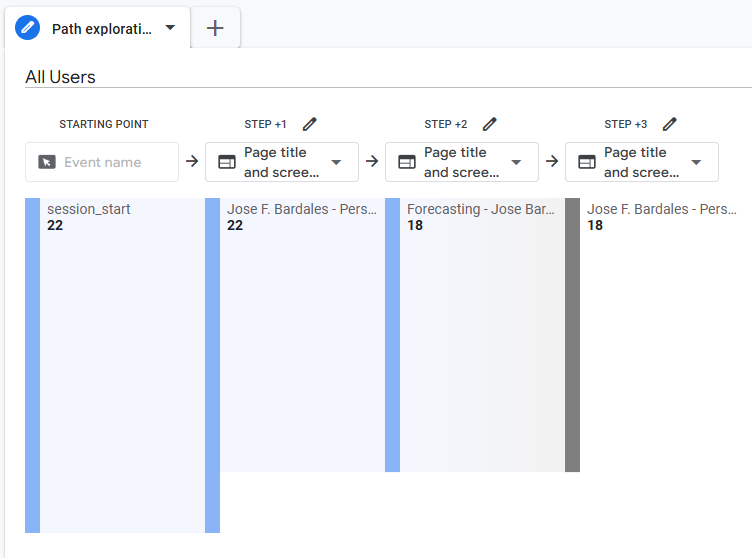Click the Step +3 edit pencil icon
Image resolution: width=752 pixels, height=558 pixels.
670,124
